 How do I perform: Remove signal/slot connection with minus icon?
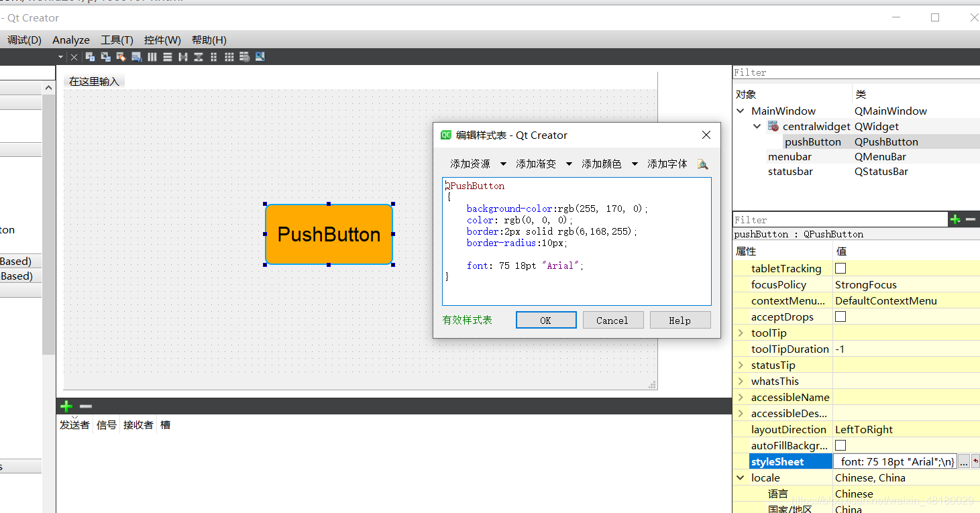tap(86, 406)
